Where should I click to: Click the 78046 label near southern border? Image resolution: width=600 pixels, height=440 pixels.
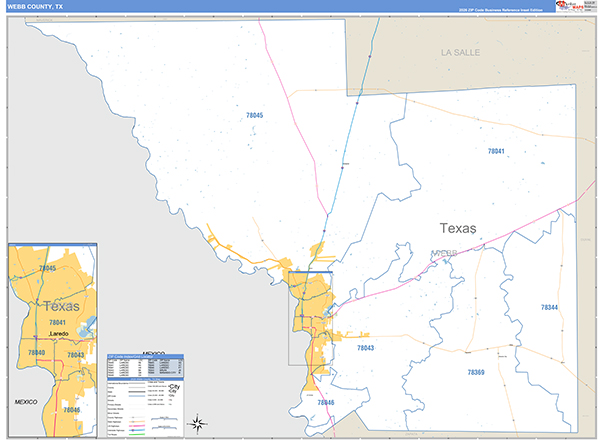tap(326, 402)
